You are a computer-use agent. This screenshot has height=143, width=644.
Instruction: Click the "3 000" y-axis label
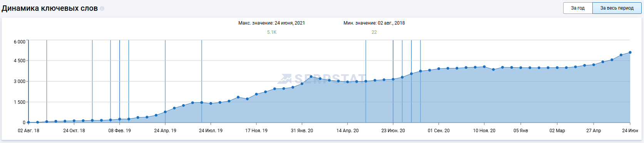tap(20, 81)
